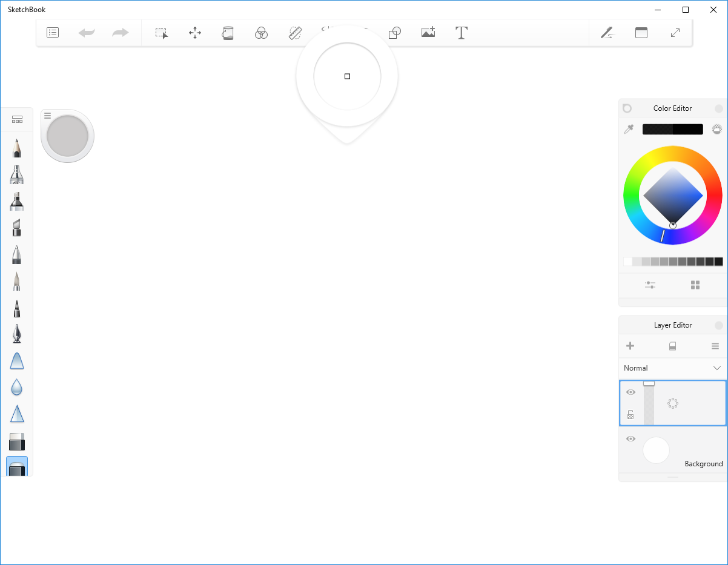This screenshot has width=728, height=565.
Task: Open the Layer Editor hamburger menu
Action: click(715, 346)
